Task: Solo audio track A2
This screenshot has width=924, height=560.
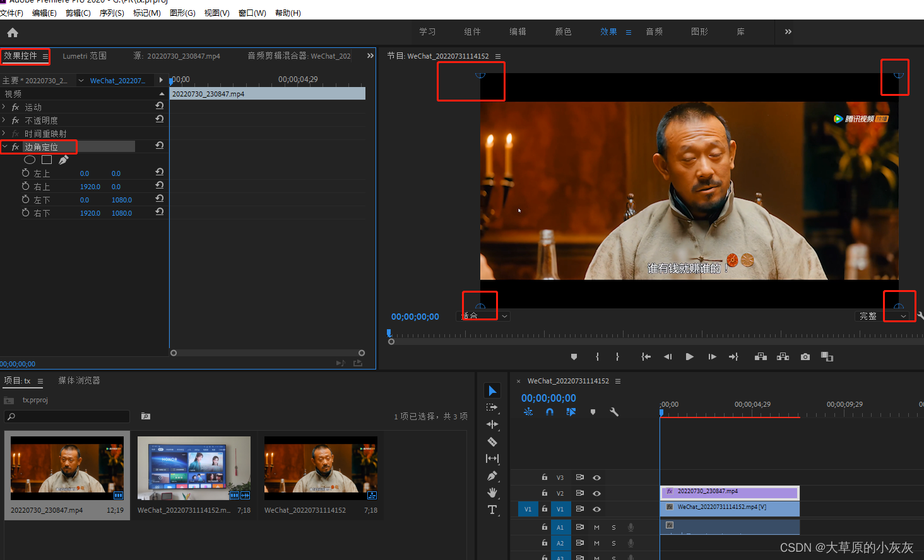Action: [613, 543]
